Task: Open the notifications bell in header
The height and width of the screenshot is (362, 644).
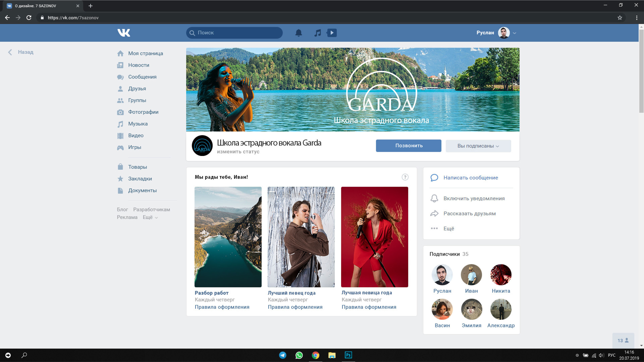Action: (298, 33)
